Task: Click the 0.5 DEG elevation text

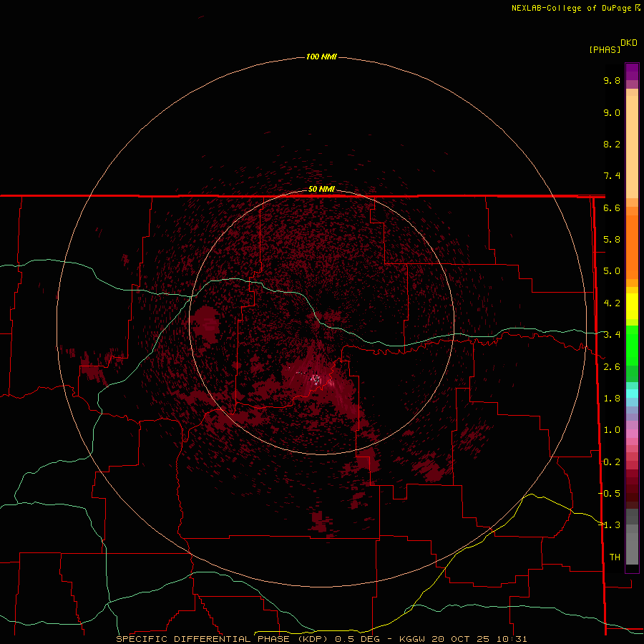Action: click(357, 639)
